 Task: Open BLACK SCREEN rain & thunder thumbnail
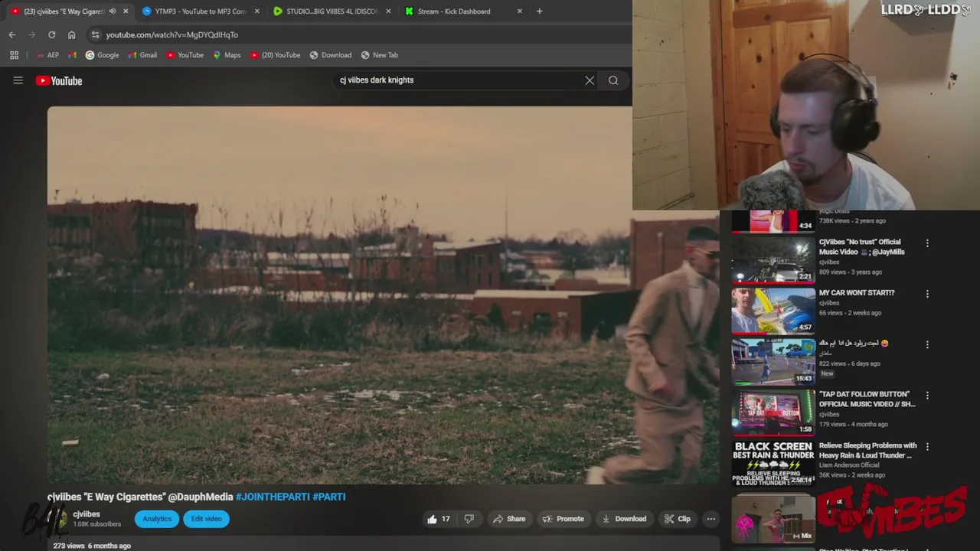point(773,463)
